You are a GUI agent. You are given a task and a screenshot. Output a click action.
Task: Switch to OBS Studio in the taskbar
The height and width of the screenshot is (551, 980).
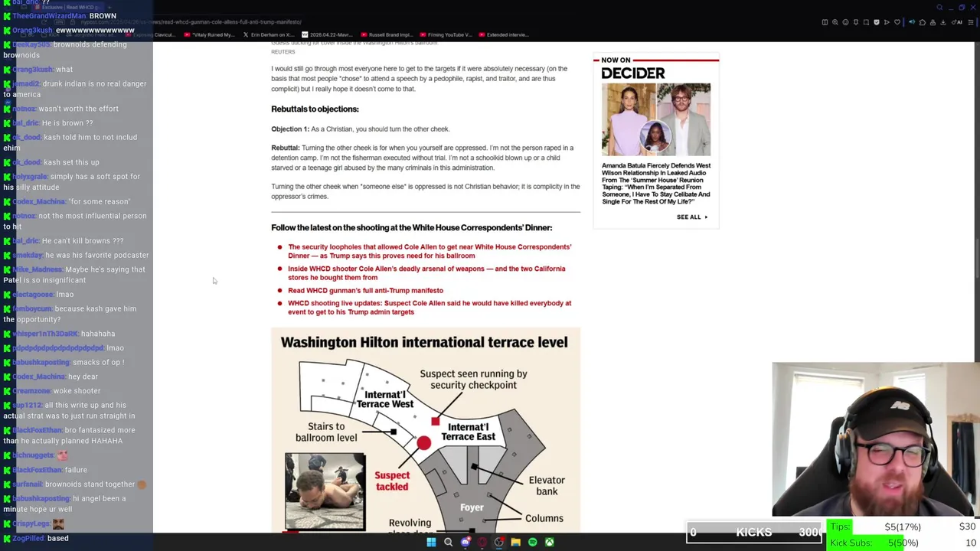[x=498, y=542]
